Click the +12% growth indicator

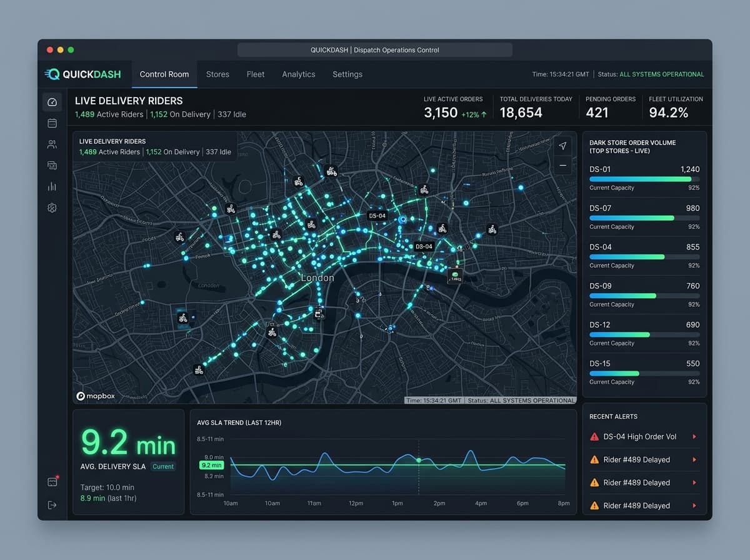474,114
